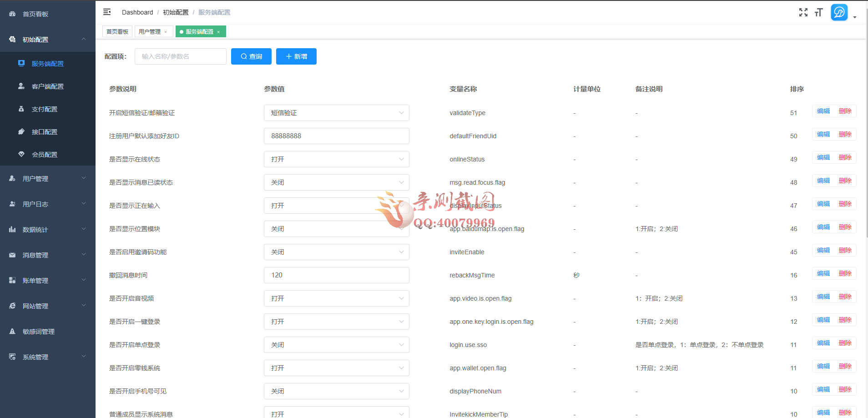Open 敏感词管理 in the sidebar
Image resolution: width=868 pixels, height=418 pixels.
(x=39, y=332)
